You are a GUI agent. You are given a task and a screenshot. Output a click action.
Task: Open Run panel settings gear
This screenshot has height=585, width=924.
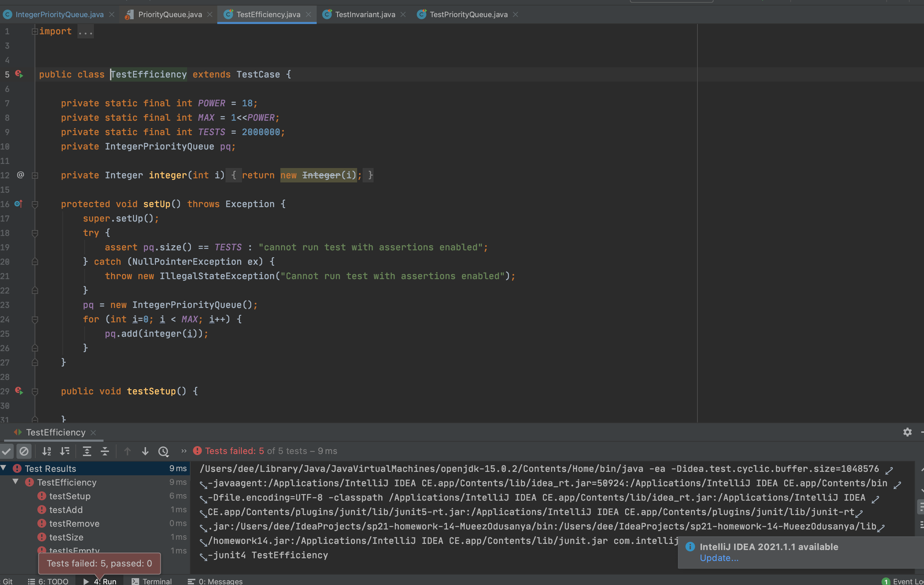907,432
